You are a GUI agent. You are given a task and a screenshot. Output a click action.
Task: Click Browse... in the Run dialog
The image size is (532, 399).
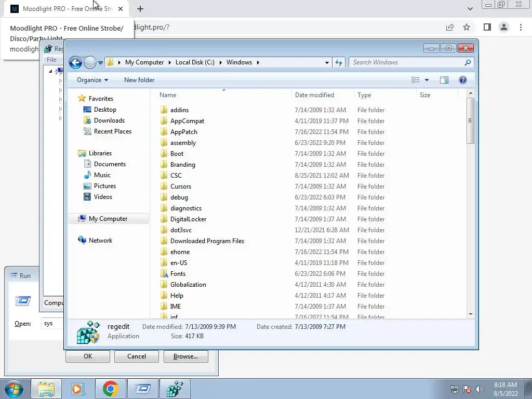pos(185,356)
